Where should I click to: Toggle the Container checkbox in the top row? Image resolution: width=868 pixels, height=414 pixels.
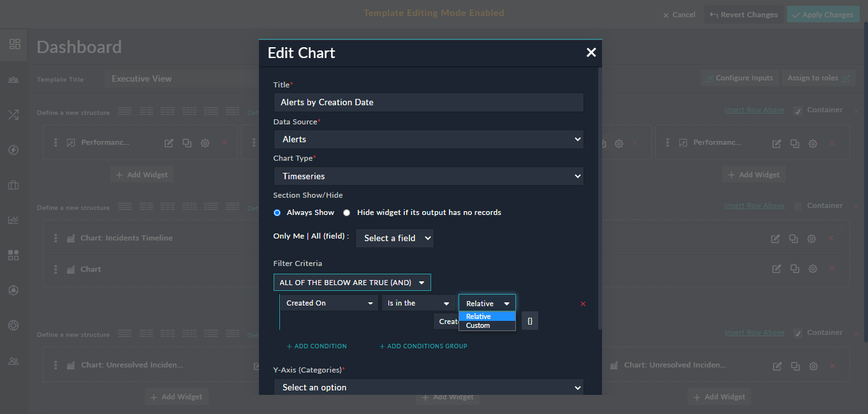coord(797,109)
